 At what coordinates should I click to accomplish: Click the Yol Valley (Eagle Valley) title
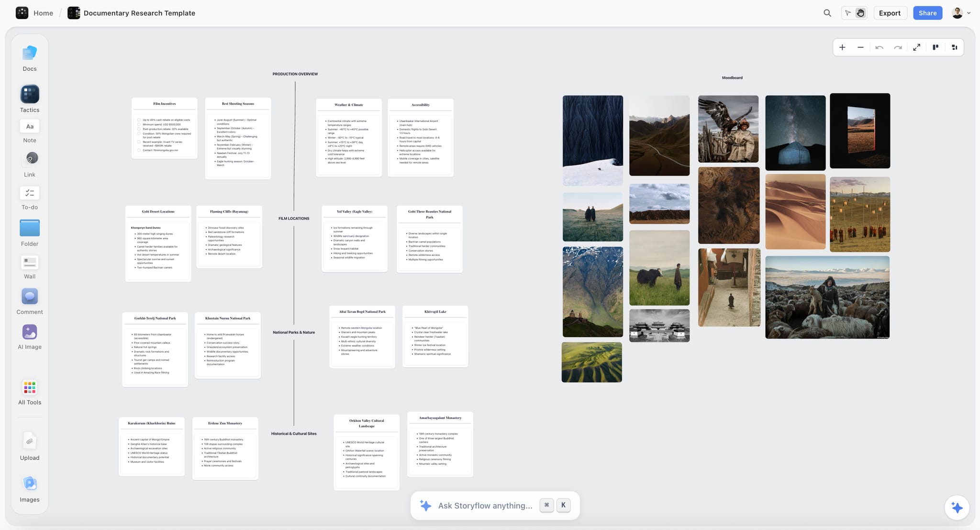coord(355,211)
